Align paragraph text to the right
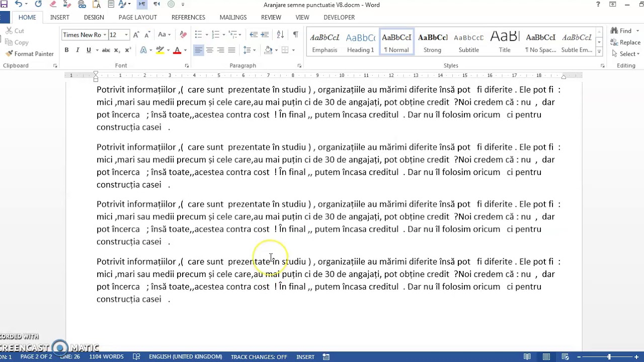The image size is (644, 362). tap(220, 50)
